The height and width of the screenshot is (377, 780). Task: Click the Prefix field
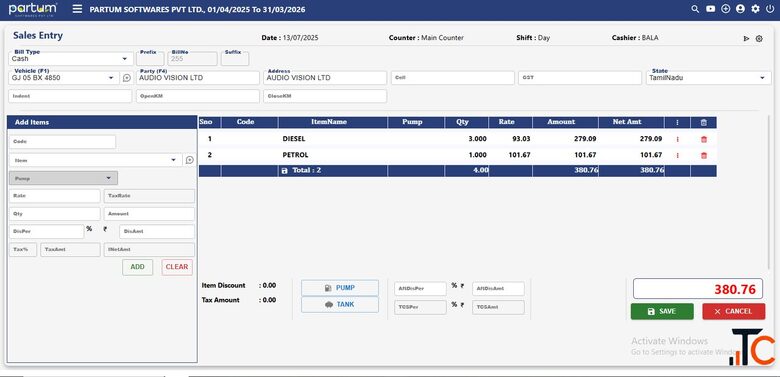(x=150, y=58)
